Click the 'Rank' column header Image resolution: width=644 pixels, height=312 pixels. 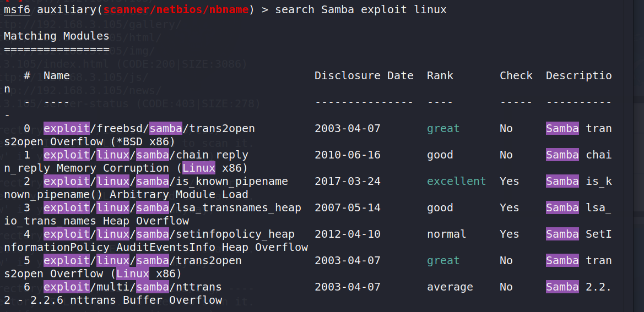coord(440,75)
